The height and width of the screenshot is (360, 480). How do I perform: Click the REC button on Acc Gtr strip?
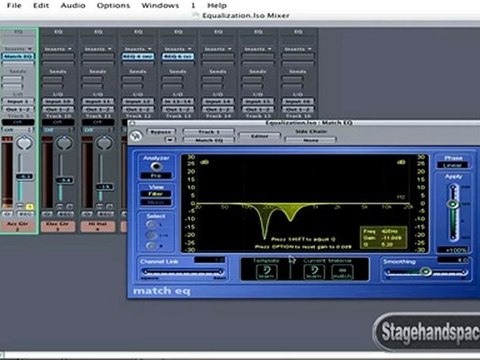tap(26, 214)
